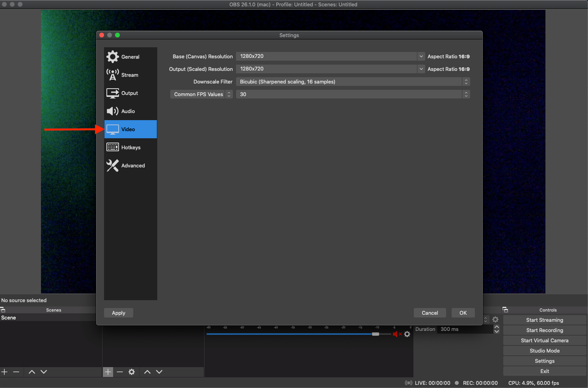This screenshot has width=588, height=388.
Task: Open the Output settings monitor icon
Action: (113, 93)
